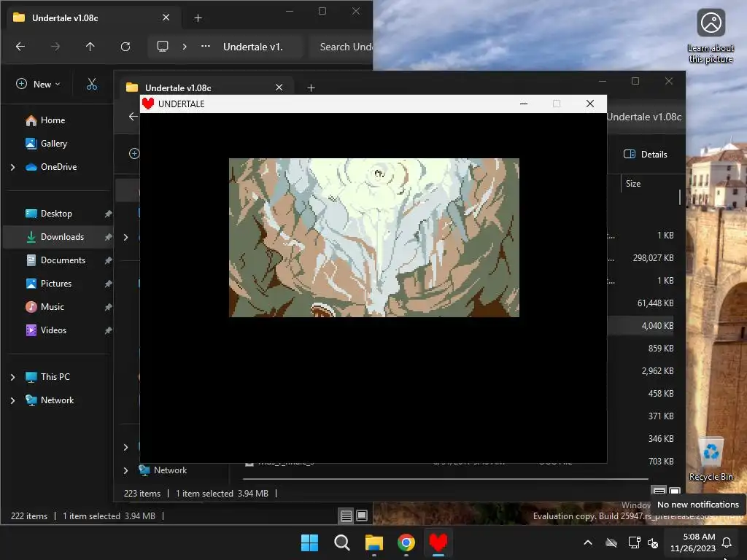Launch Google Chrome from the taskbar
Screen dimensions: 747x560
406,542
